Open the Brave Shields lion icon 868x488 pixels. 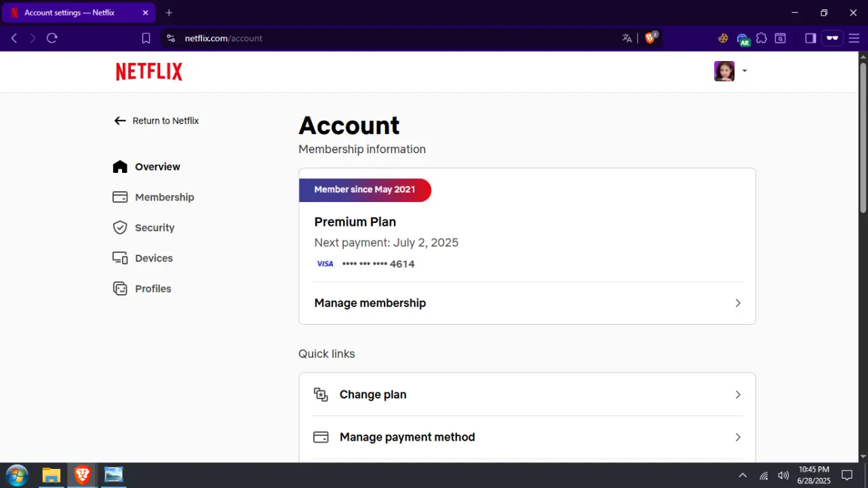pos(651,38)
